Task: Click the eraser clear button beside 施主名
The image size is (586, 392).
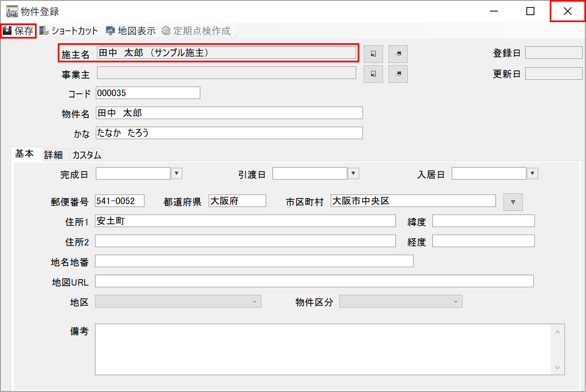Action: (398, 54)
